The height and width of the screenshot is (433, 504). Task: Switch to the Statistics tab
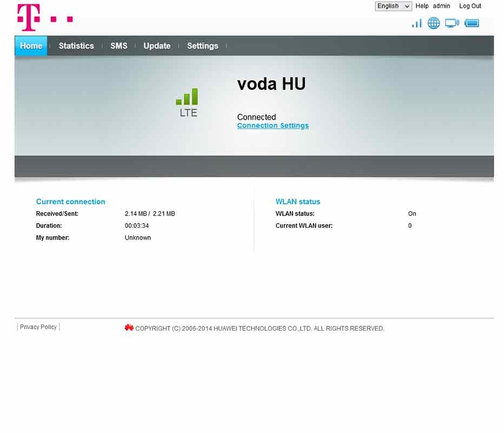pyautogui.click(x=76, y=45)
